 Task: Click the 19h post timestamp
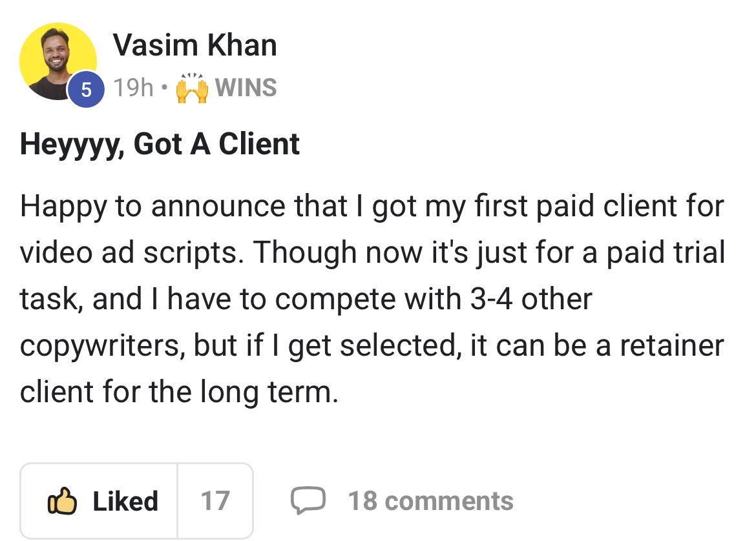coord(132,88)
